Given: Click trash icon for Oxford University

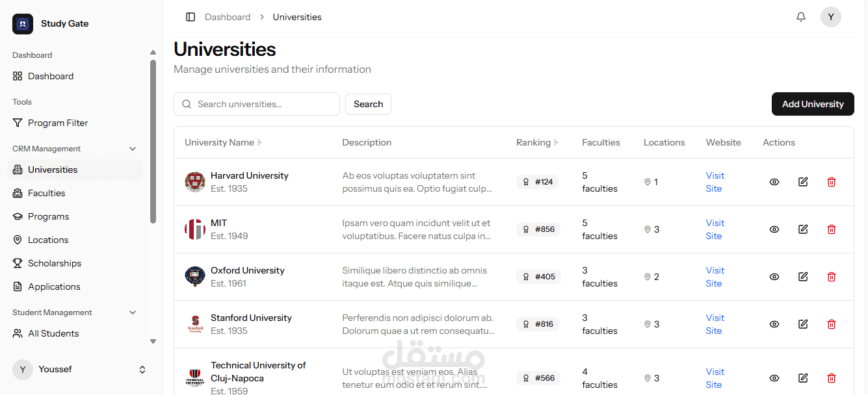Looking at the screenshot, I should 831,277.
